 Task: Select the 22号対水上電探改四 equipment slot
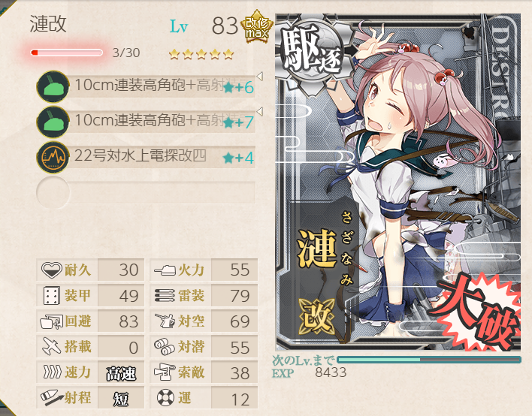146,157
